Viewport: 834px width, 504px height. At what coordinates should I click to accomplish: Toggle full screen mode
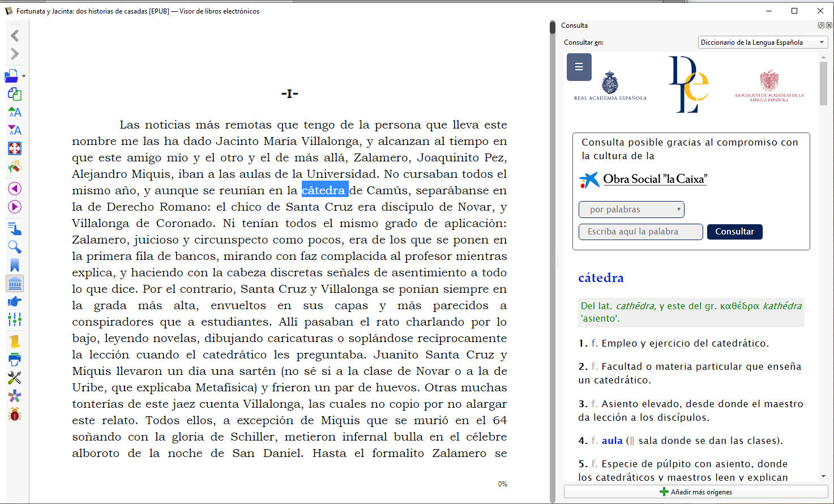(15, 148)
